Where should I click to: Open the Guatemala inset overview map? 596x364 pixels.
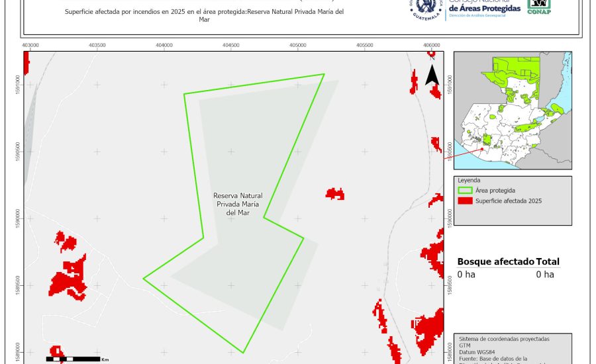click(x=512, y=110)
